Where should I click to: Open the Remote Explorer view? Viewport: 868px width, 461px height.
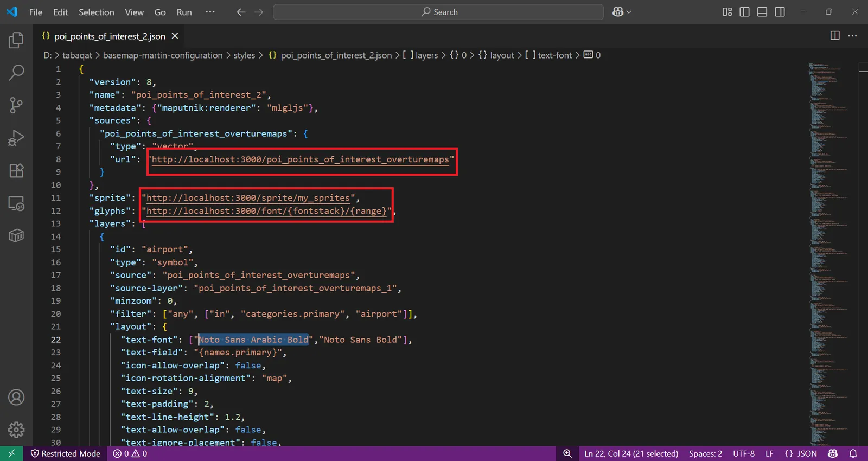[16, 203]
